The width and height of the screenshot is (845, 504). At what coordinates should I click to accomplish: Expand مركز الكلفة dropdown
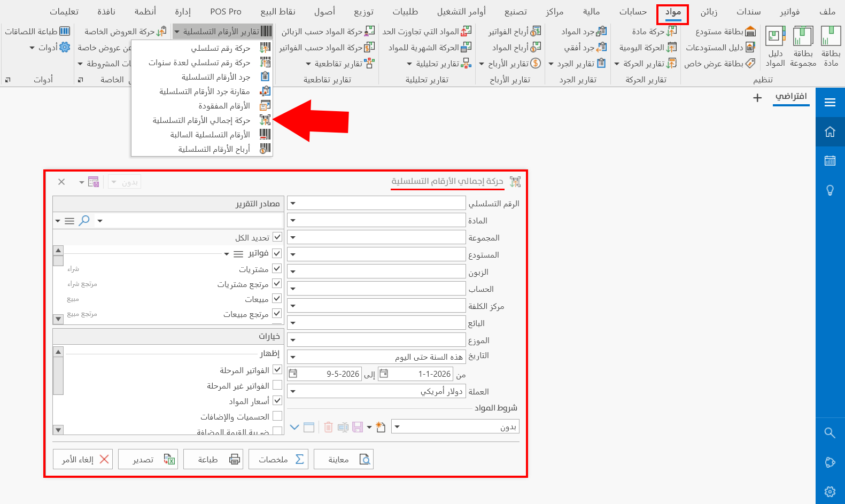293,306
